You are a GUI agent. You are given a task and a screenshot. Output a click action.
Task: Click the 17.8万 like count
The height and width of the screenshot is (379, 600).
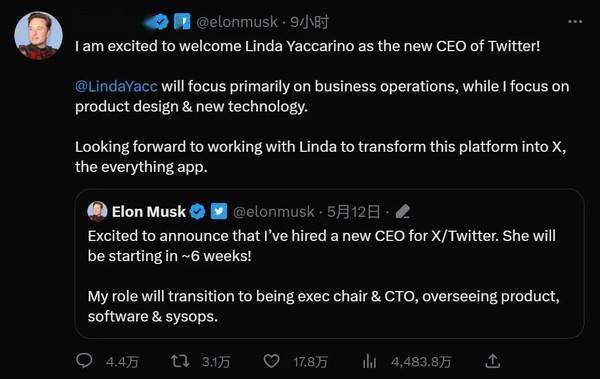point(310,362)
